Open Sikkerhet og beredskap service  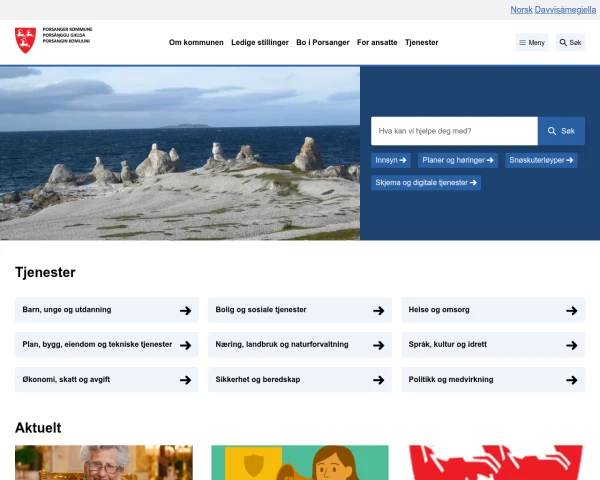click(x=300, y=379)
